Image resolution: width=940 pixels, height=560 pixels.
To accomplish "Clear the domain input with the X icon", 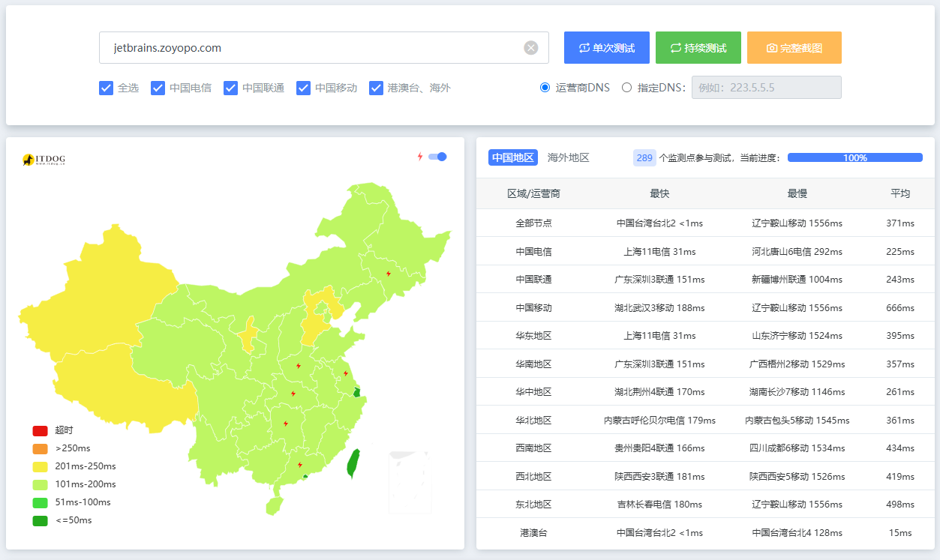I will click(531, 48).
